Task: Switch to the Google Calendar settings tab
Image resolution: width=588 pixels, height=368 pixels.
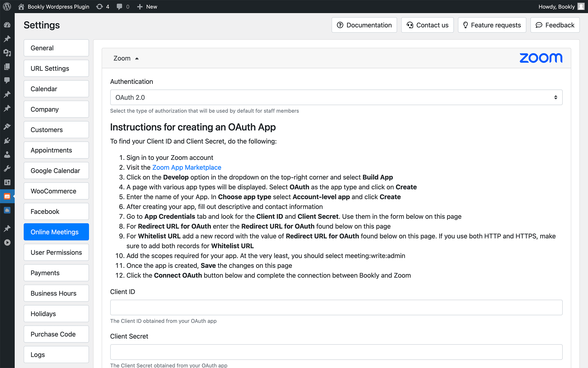Action: (56, 170)
